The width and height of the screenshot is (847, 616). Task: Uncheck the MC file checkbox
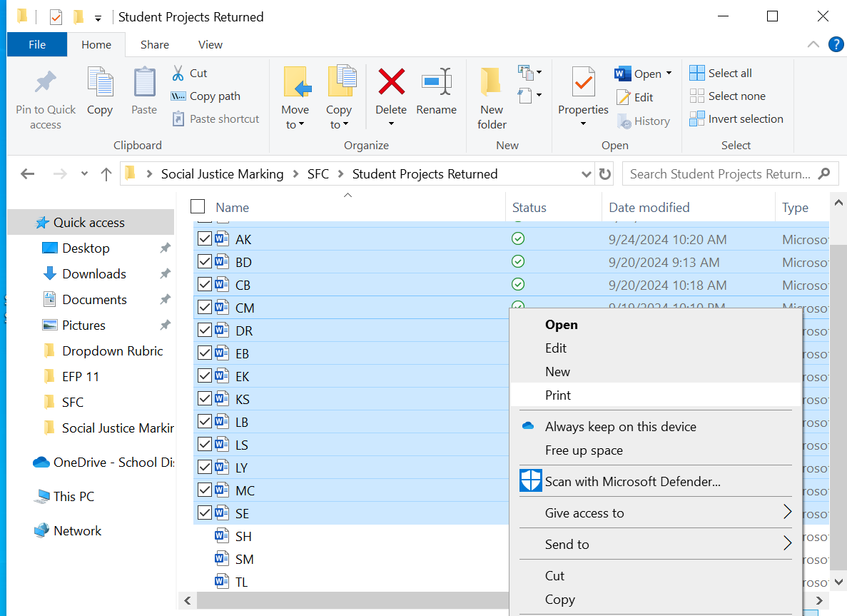tap(205, 490)
